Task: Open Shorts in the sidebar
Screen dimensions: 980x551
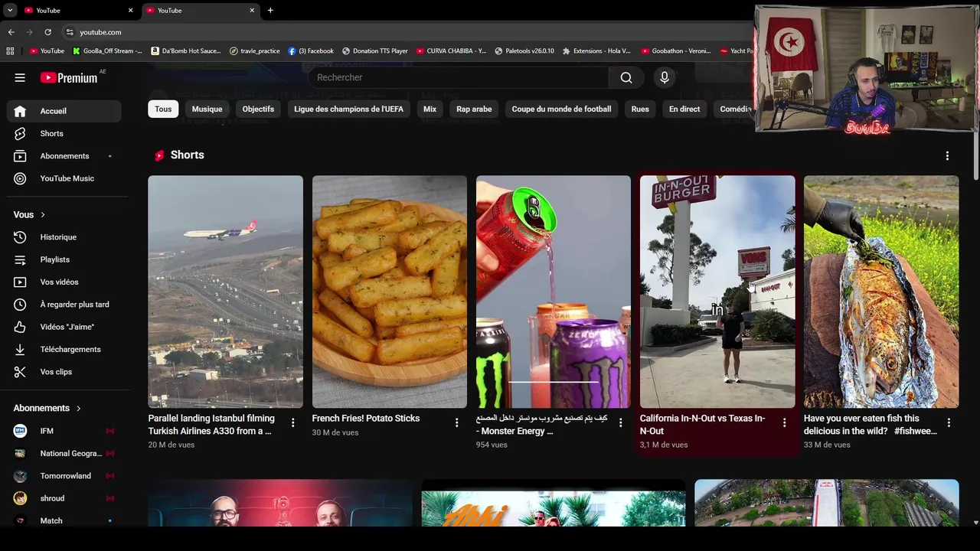Action: click(64, 133)
